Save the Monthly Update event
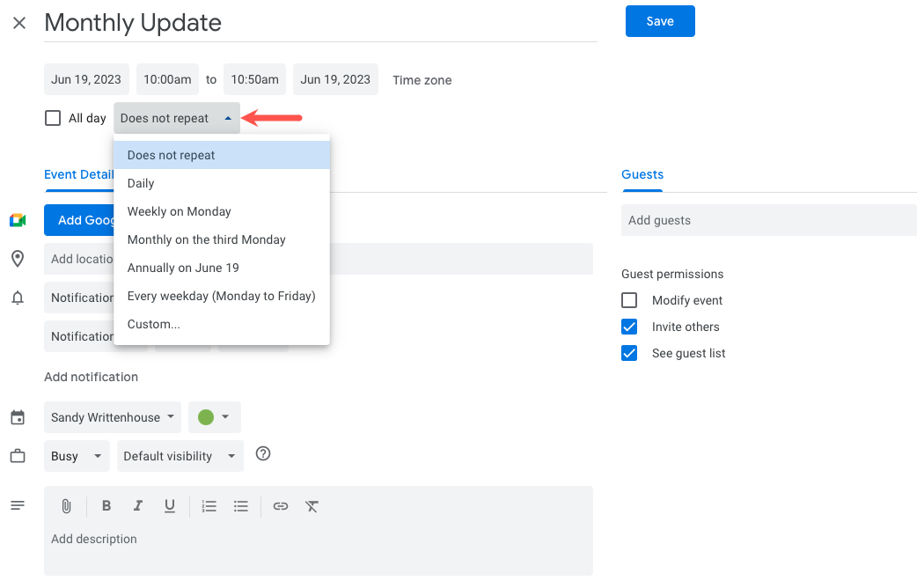Image resolution: width=924 pixels, height=581 pixels. pos(660,21)
